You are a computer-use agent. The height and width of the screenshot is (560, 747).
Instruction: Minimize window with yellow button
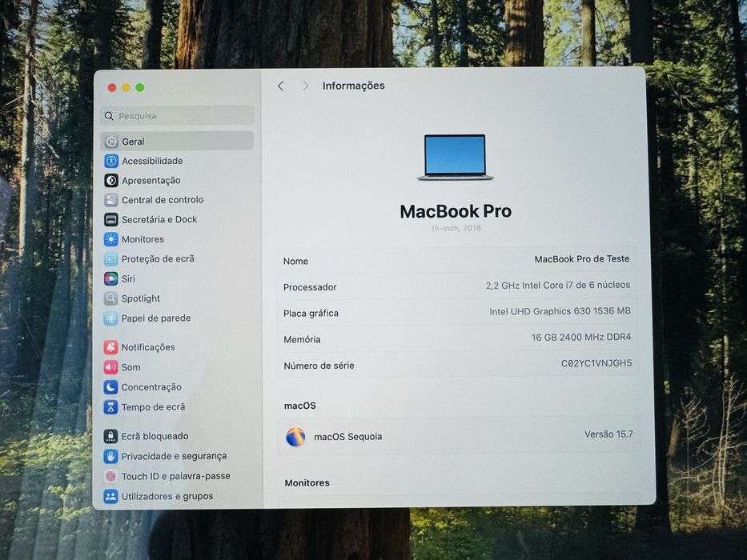point(126,88)
